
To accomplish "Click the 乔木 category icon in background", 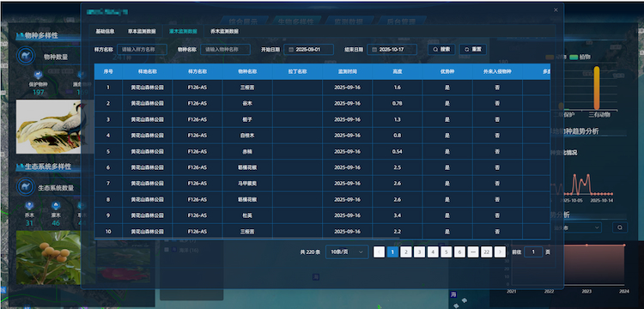I will coord(29,206).
